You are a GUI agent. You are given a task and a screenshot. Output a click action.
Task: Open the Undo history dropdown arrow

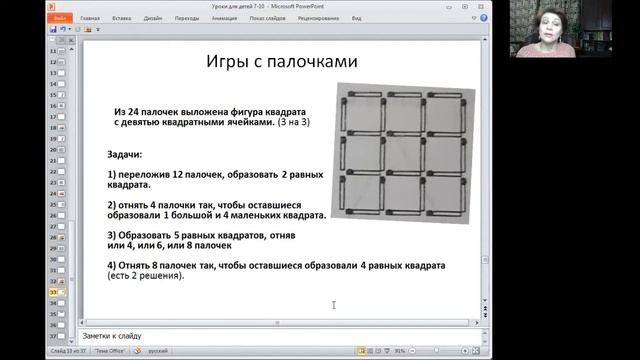click(x=69, y=29)
